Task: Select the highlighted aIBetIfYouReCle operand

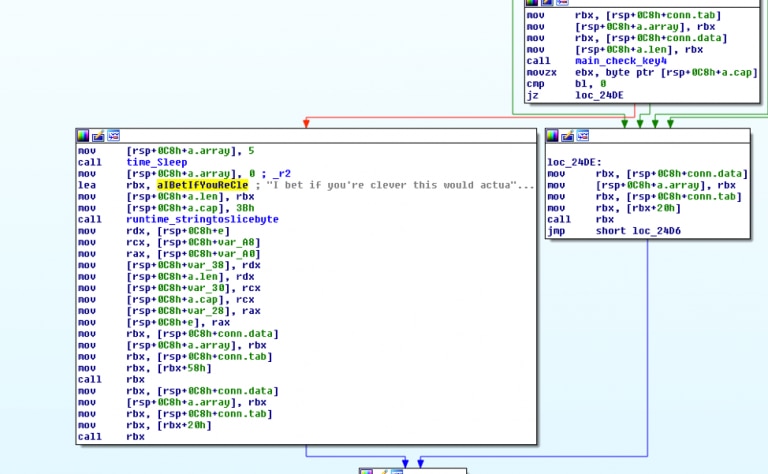Action: point(203,185)
